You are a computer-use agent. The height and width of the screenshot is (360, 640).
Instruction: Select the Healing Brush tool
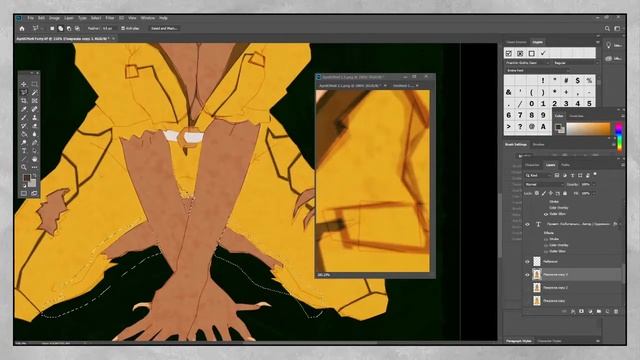[34, 109]
